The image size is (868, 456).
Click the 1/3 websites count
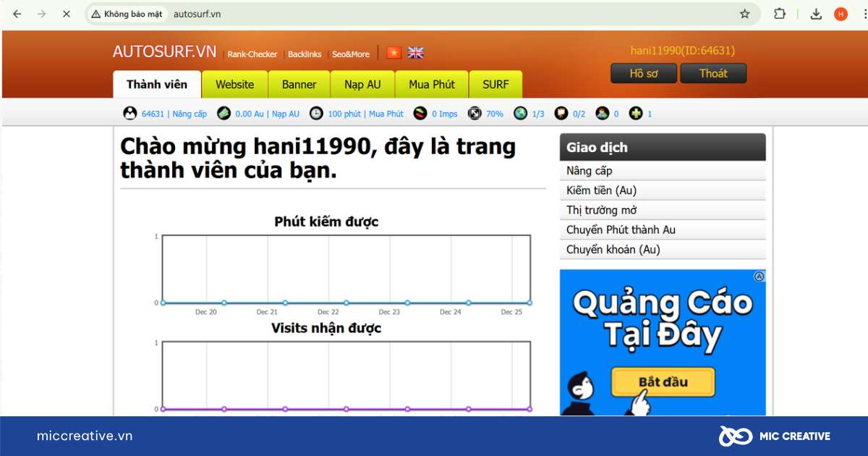pos(538,114)
